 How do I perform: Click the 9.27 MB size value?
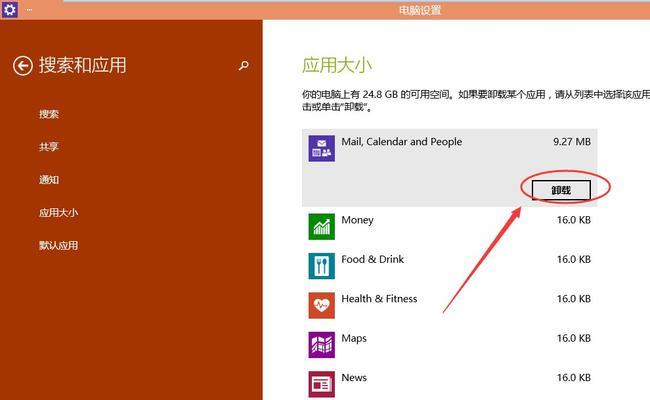click(572, 142)
